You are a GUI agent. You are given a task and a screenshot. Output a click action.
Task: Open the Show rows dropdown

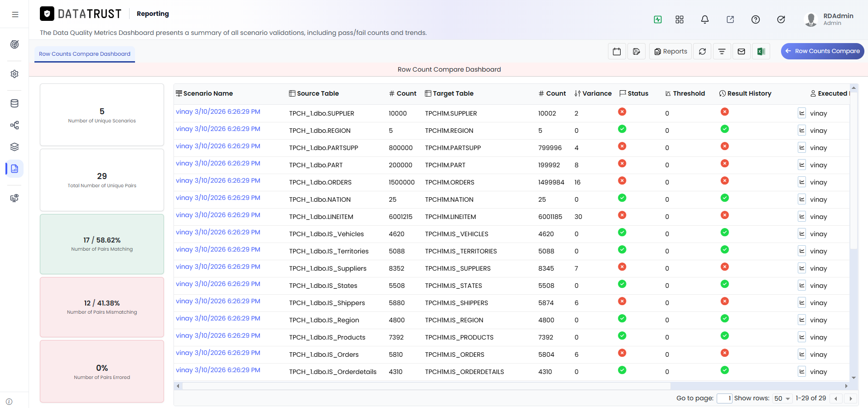(782, 398)
